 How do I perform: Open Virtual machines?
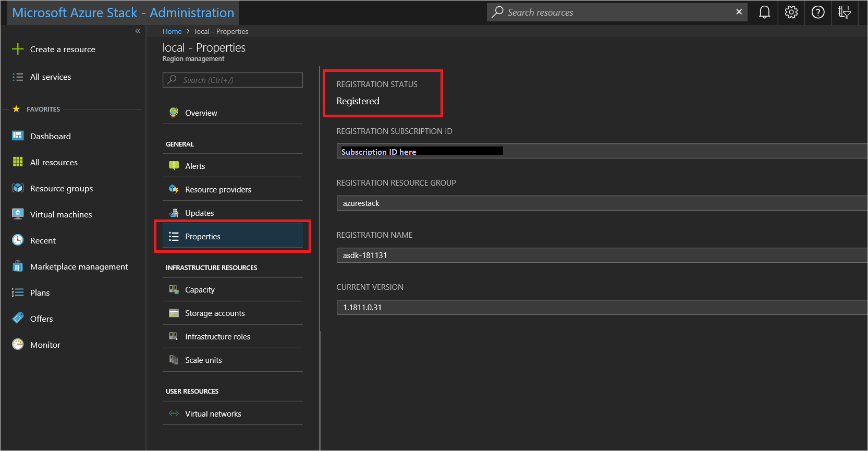point(61,215)
